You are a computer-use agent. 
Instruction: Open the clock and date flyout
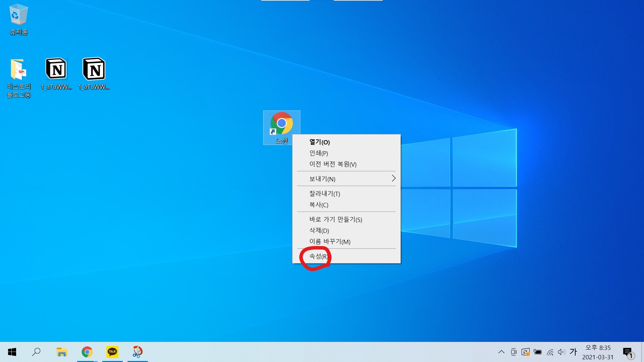[x=598, y=352]
